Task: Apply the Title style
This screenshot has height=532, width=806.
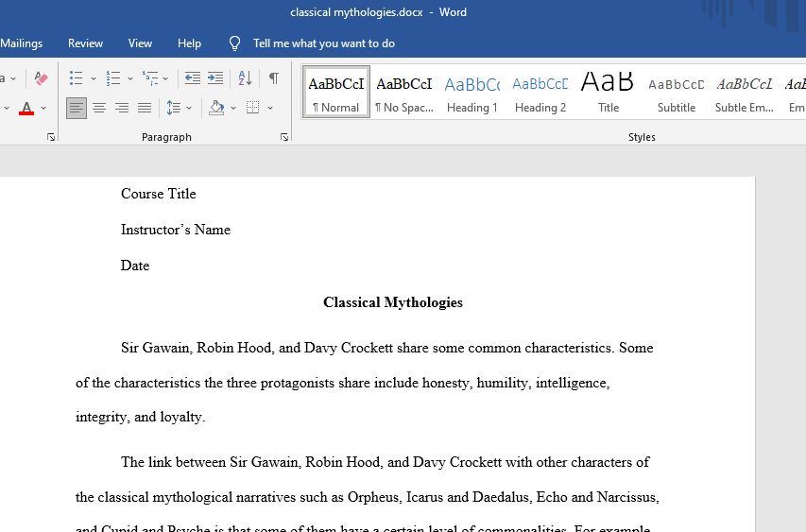Action: tap(609, 92)
